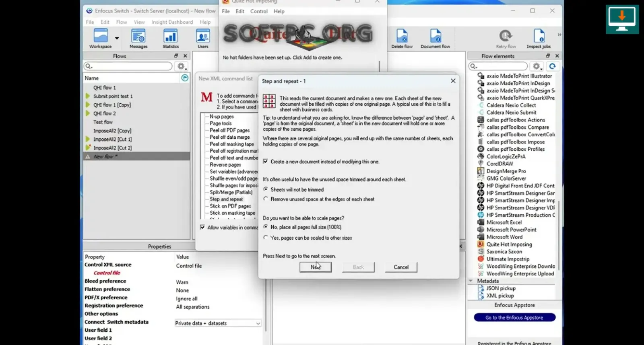Click the Flows panel search field
Viewport: 644px width, 345px height.
pyautogui.click(x=128, y=66)
